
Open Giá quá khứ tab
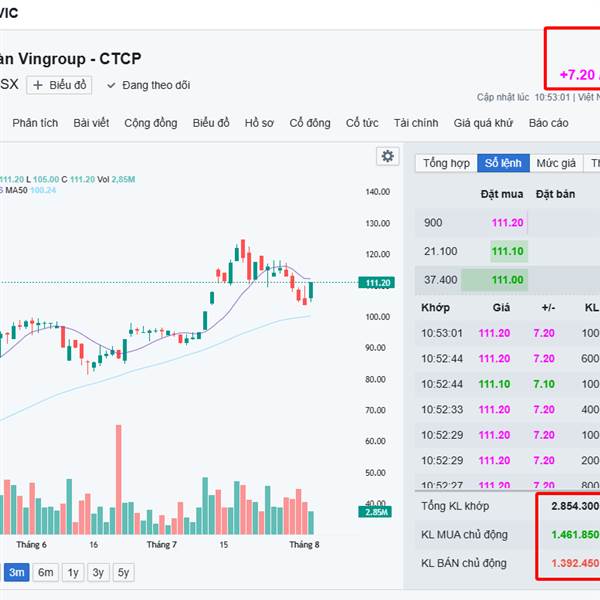(x=483, y=123)
